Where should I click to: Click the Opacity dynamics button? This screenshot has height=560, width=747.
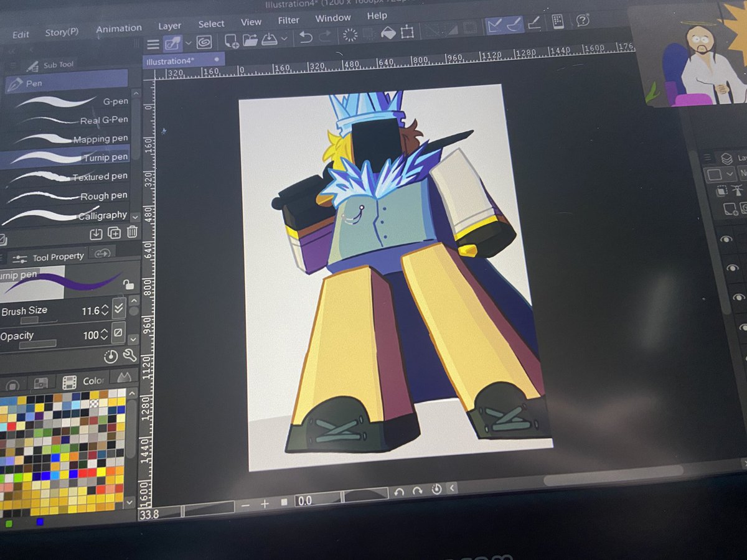tap(118, 332)
